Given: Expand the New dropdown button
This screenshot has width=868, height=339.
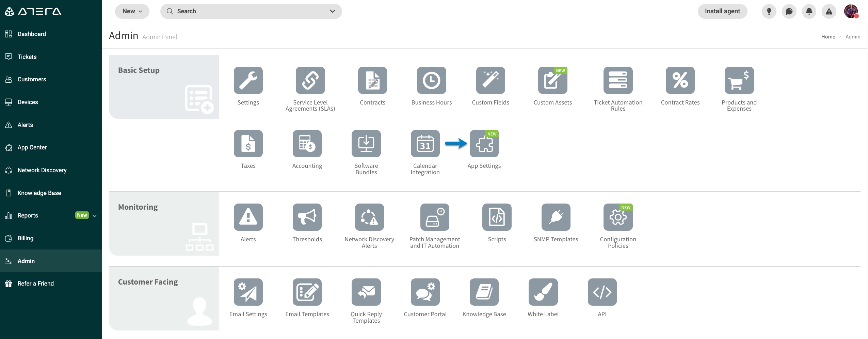Looking at the screenshot, I should [x=132, y=11].
